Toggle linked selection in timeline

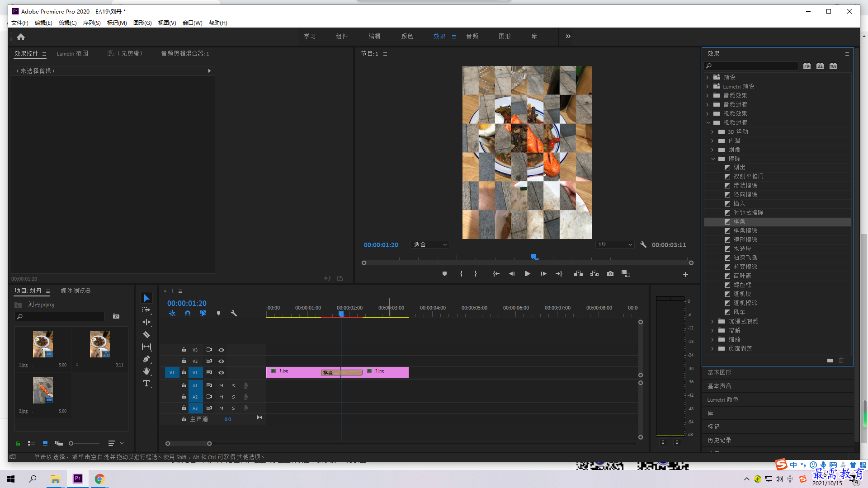pyautogui.click(x=203, y=313)
